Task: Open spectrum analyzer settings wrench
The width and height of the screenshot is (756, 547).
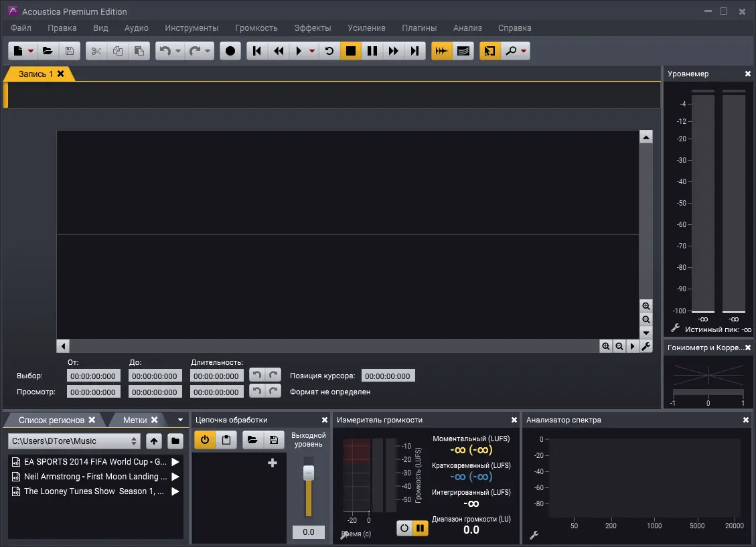Action: (534, 535)
